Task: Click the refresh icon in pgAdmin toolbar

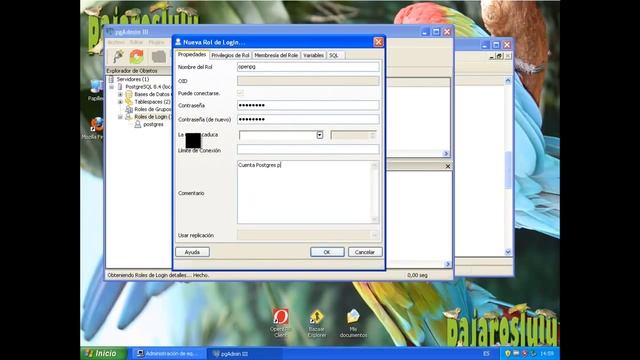Action: click(137, 56)
